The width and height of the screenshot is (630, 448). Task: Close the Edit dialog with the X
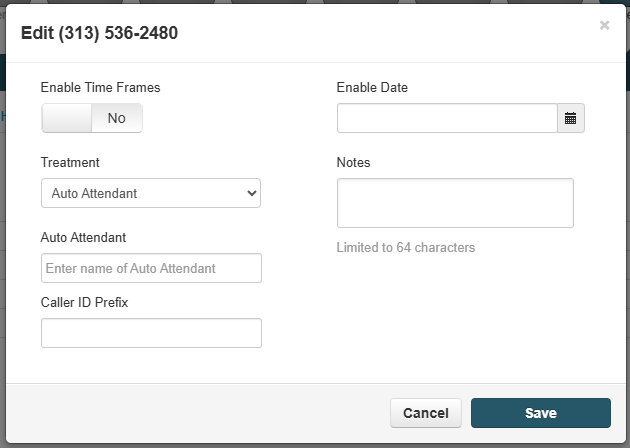(604, 25)
